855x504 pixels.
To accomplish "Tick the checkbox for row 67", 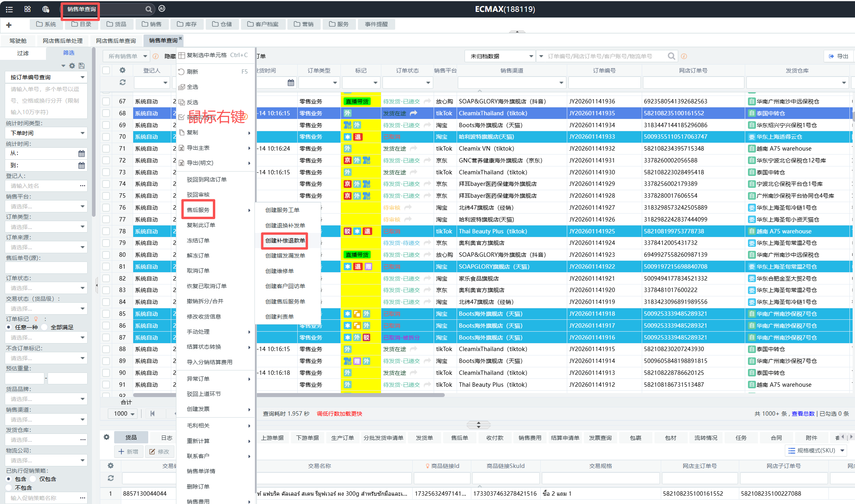I will 106,101.
